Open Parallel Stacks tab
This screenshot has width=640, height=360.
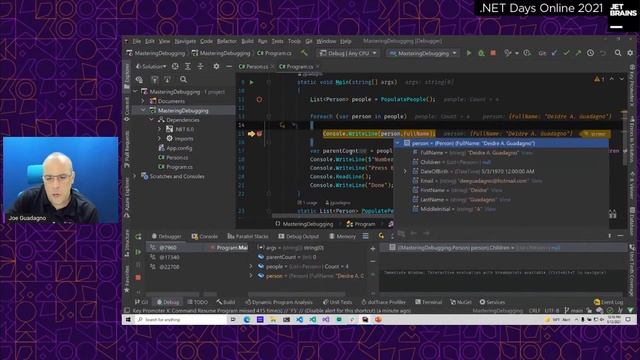[x=248, y=236]
